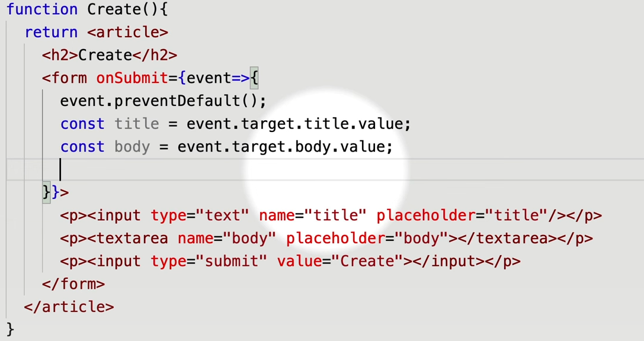The width and height of the screenshot is (644, 341).
Task: Click the 'const title' declaration line
Action: coord(235,124)
